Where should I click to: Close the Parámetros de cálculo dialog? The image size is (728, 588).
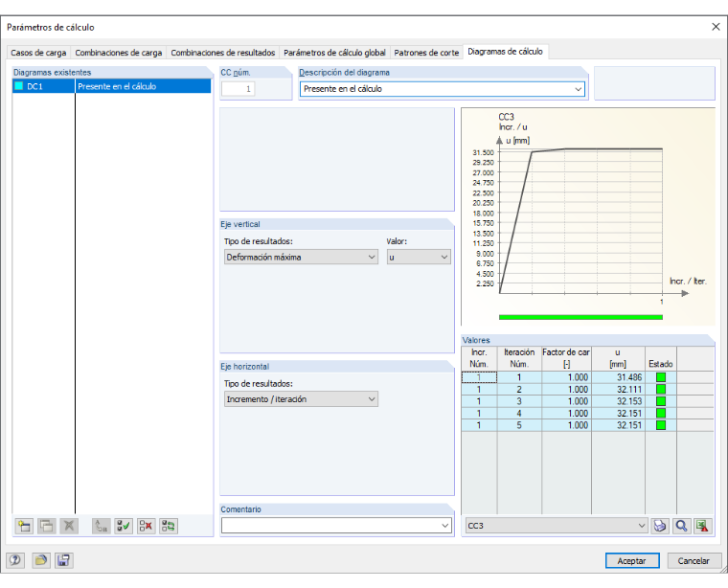(716, 27)
